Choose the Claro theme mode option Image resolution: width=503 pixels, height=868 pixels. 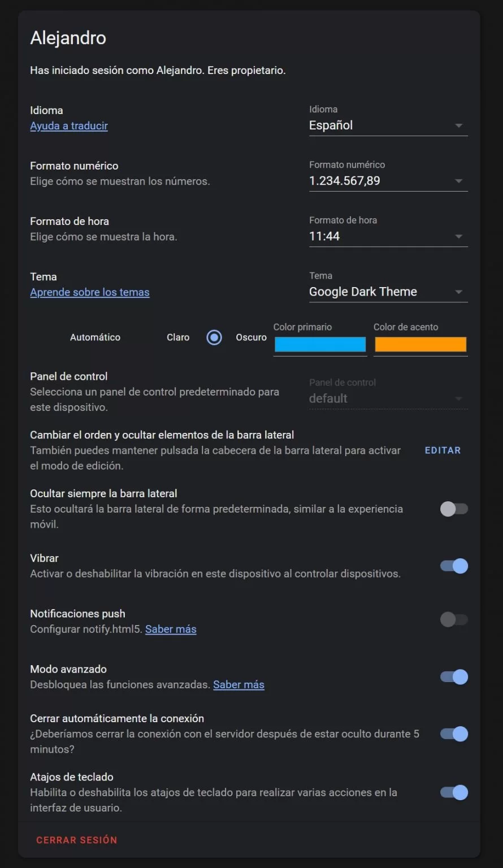pyautogui.click(x=177, y=337)
